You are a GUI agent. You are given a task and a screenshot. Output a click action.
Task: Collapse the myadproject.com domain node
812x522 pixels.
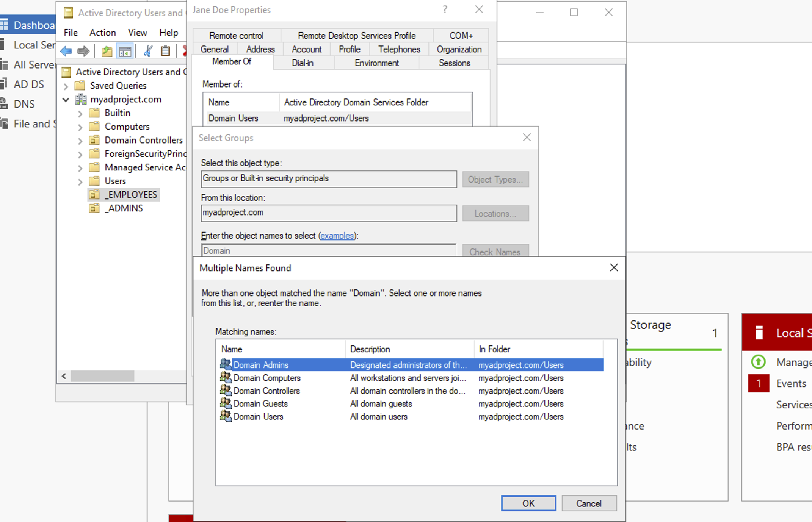pos(66,100)
